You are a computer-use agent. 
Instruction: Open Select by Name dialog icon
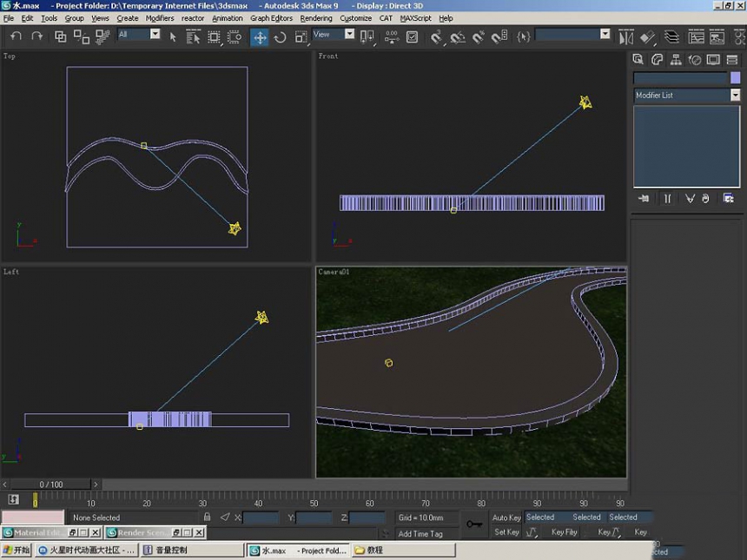[193, 37]
